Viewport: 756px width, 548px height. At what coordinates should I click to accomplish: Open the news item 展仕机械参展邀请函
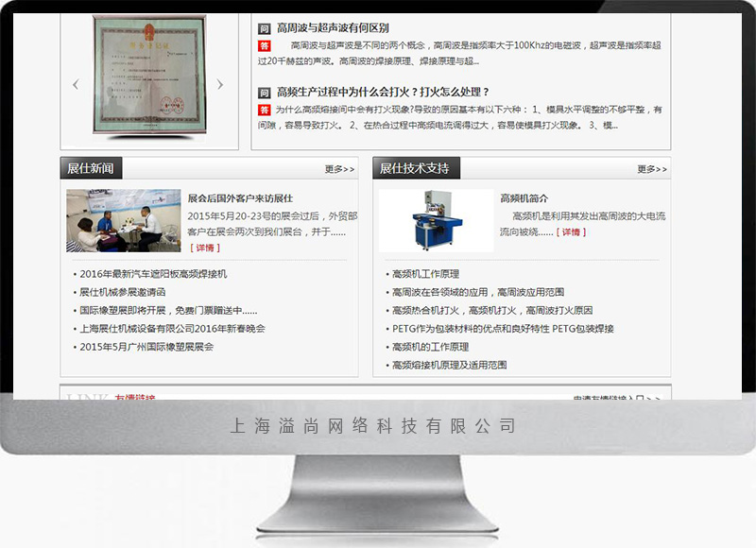(122, 292)
